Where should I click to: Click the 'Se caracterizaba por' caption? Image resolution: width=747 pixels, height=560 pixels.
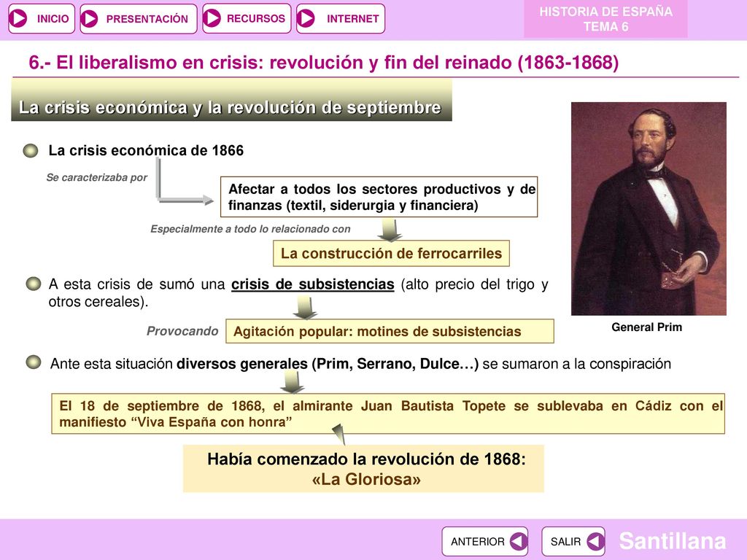point(97,178)
